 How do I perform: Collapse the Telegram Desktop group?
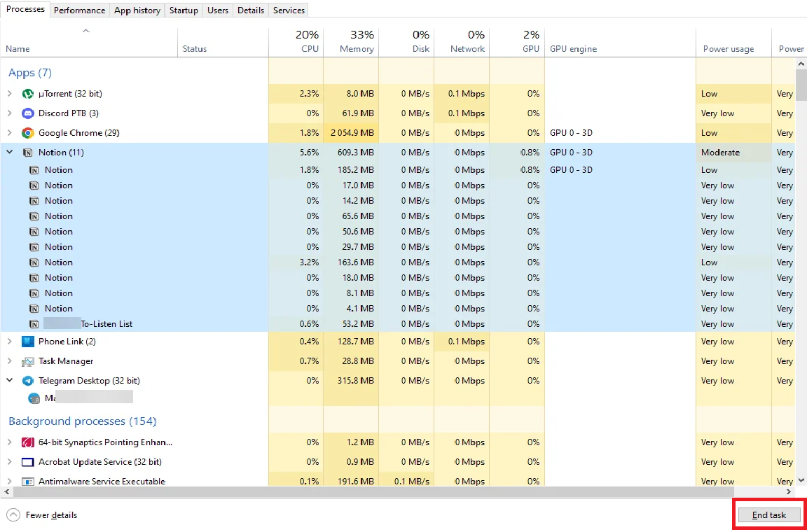tap(10, 381)
